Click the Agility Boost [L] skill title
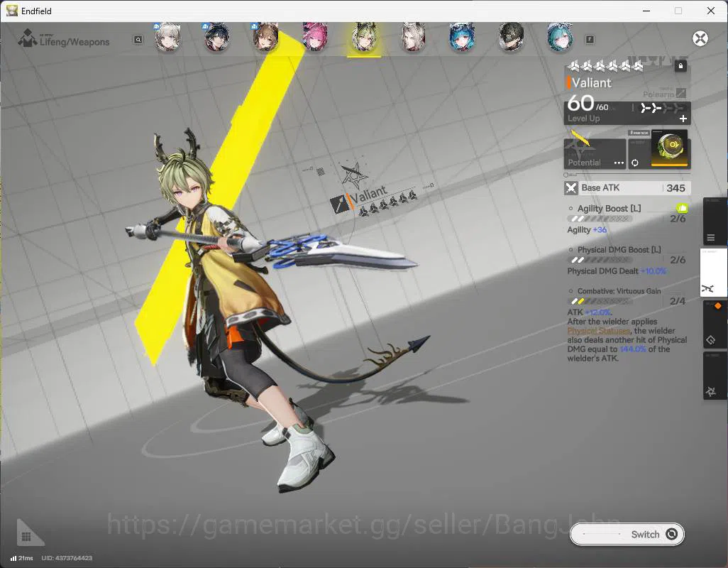728x568 pixels. click(609, 209)
